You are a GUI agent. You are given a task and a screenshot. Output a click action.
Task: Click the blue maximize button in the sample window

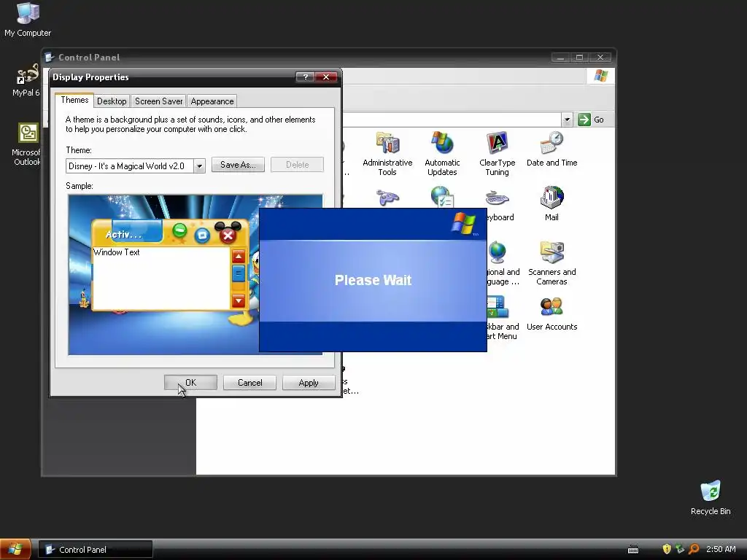[x=203, y=236]
